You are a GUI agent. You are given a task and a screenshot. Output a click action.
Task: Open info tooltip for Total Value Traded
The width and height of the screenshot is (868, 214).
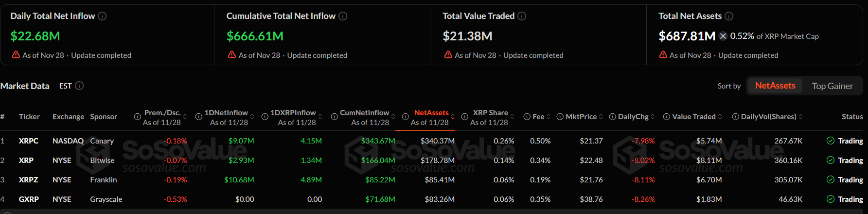pos(522,16)
